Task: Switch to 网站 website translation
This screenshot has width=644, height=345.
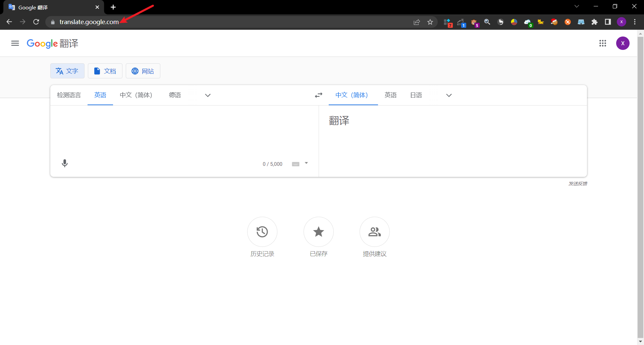Action: tap(143, 71)
